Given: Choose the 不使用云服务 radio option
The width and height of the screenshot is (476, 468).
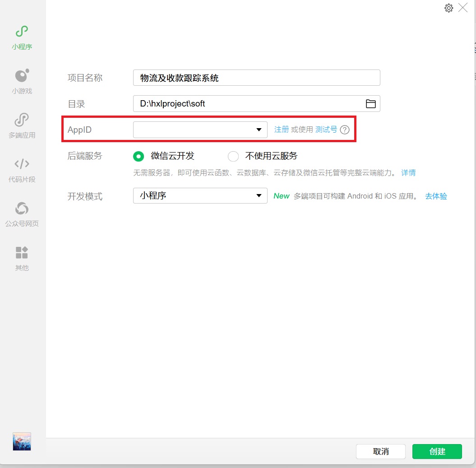Looking at the screenshot, I should 233,157.
